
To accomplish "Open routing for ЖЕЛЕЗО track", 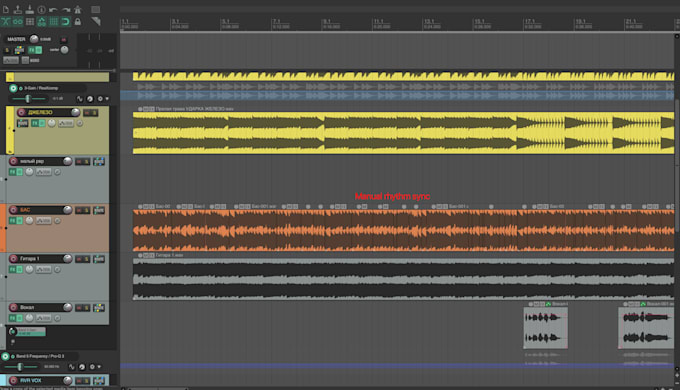I will [x=23, y=124].
